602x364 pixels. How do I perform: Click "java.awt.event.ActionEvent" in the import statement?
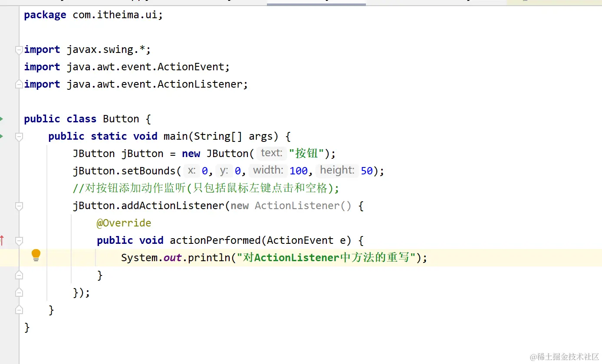point(145,67)
